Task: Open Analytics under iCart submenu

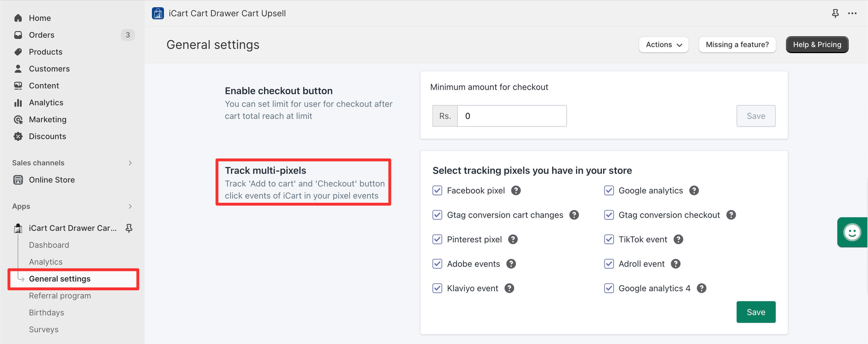Action: tap(46, 262)
